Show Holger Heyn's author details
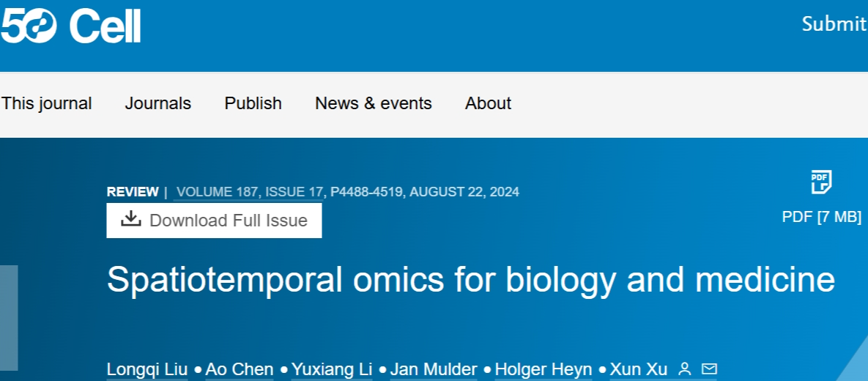The height and width of the screenshot is (381, 868). 544,369
